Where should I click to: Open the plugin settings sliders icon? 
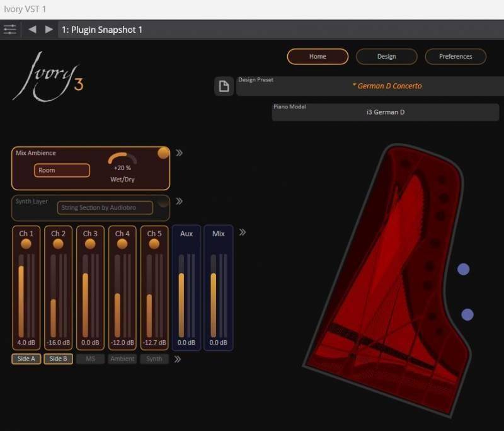(x=9, y=30)
